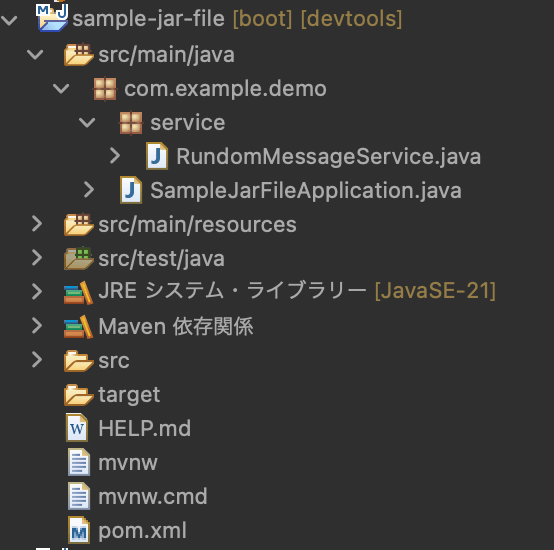The height and width of the screenshot is (550, 554).
Task: Collapse the sample-jar-file project node
Action: 9,20
